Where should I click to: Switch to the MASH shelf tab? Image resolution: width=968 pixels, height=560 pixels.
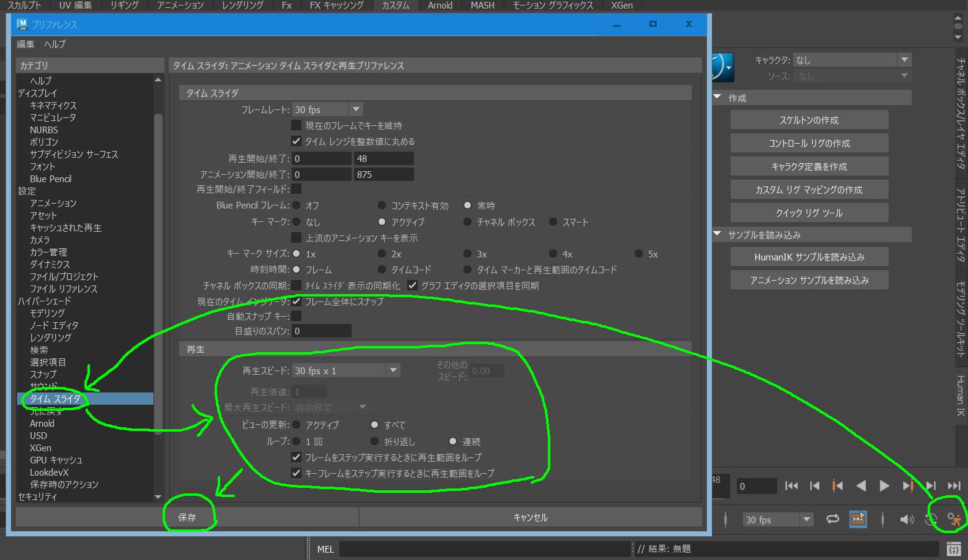tap(482, 6)
